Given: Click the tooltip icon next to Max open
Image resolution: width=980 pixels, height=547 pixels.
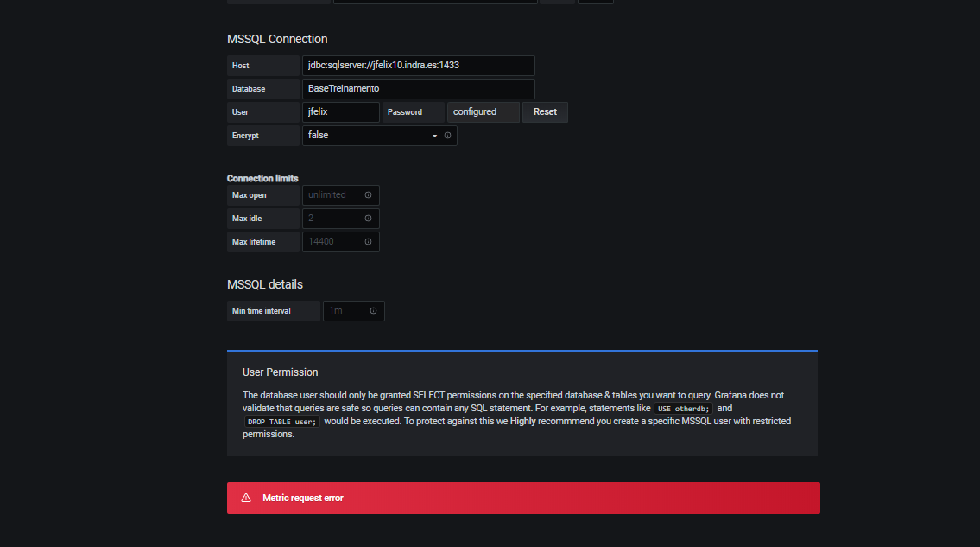Looking at the screenshot, I should click(370, 194).
